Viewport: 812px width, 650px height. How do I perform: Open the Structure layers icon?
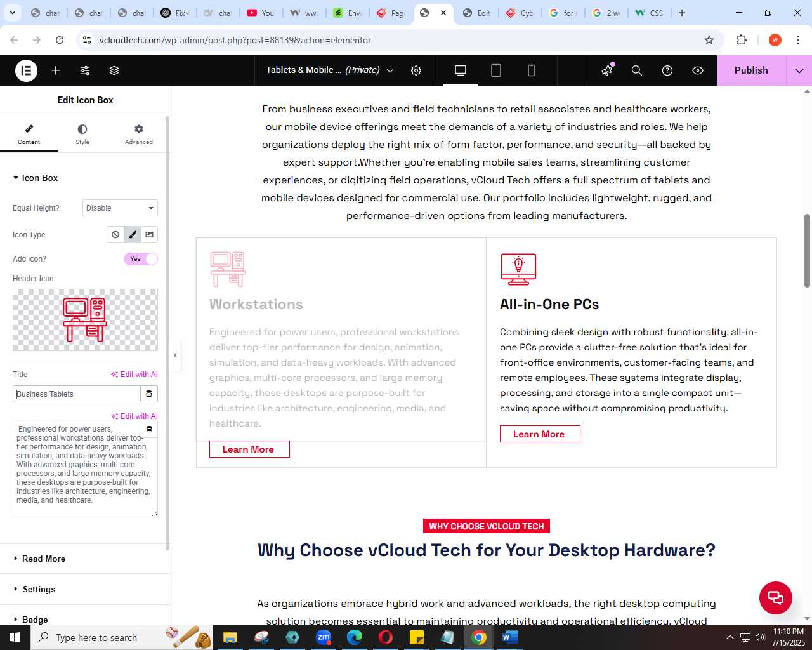[114, 70]
